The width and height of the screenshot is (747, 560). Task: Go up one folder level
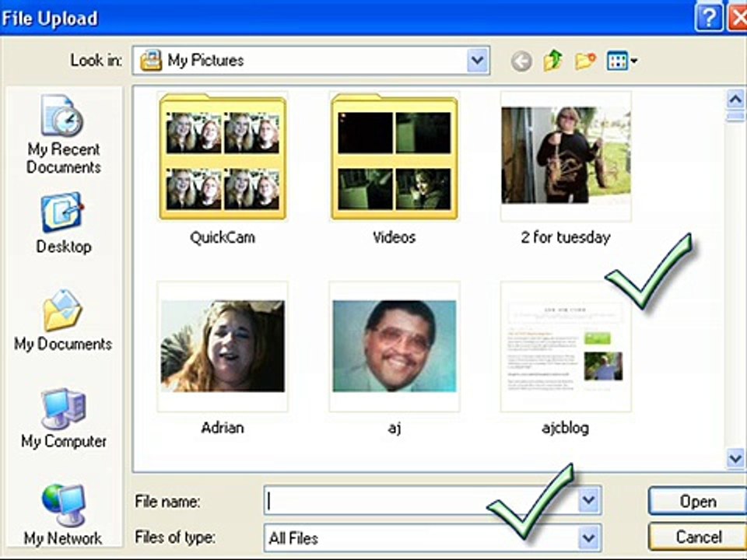(552, 61)
